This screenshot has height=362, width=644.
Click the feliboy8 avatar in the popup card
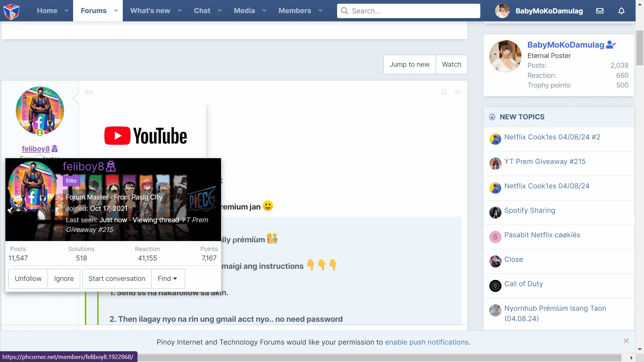click(x=33, y=185)
